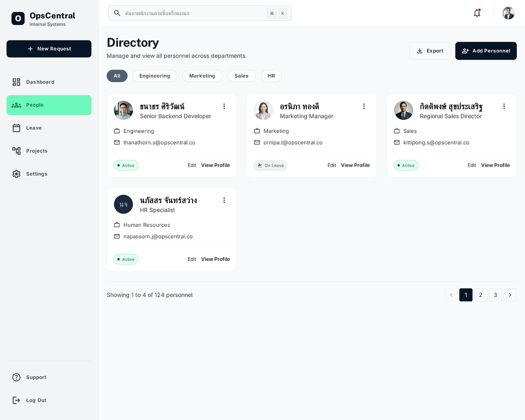This screenshot has width=525, height=420.
Task: Click the On Leave status badge
Action: (271, 166)
